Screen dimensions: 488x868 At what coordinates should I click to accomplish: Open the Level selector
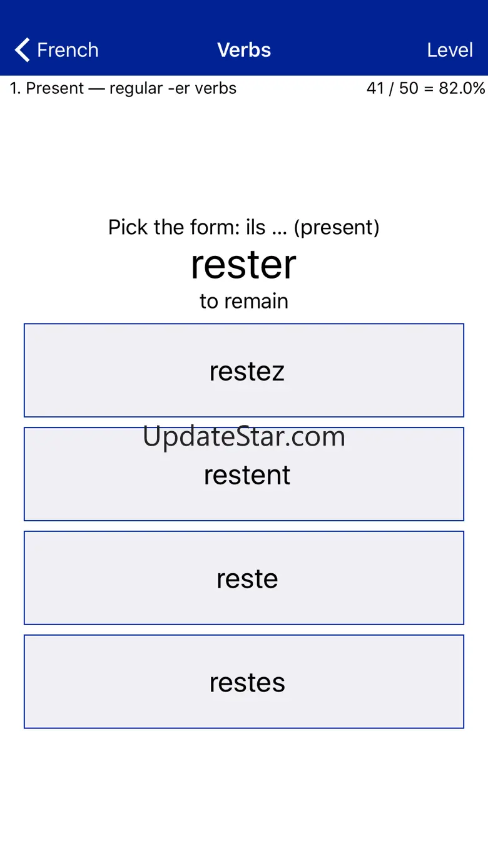click(x=449, y=50)
